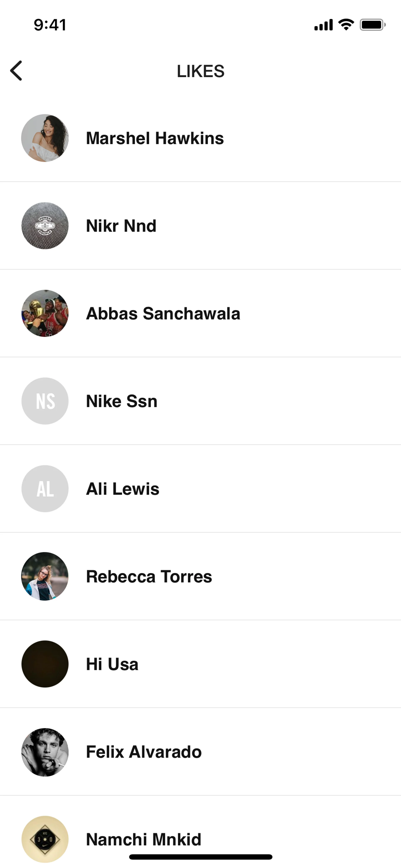Tap Nikr Nnd's avatar image
401x868 pixels.
click(45, 226)
